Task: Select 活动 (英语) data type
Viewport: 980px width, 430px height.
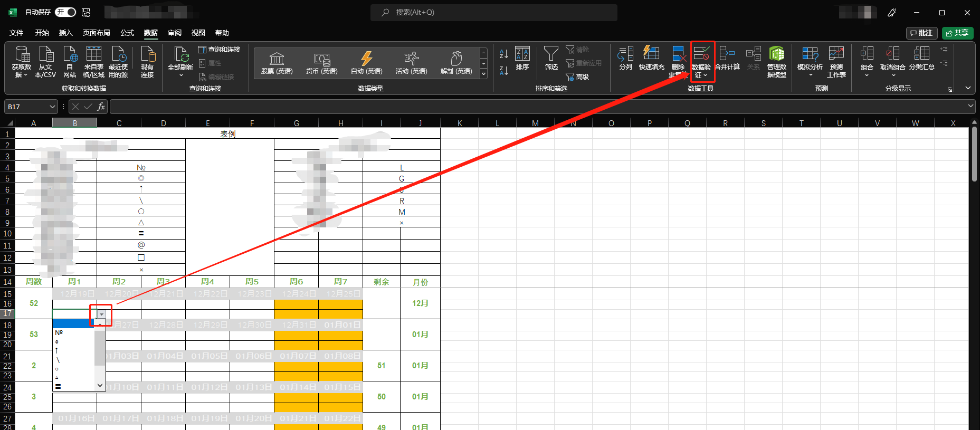Action: click(411, 63)
